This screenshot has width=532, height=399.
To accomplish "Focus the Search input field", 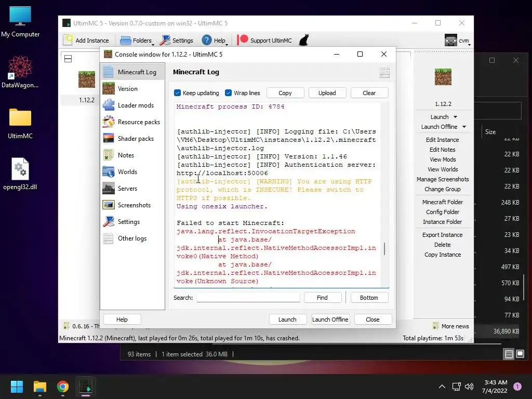I will click(248, 298).
